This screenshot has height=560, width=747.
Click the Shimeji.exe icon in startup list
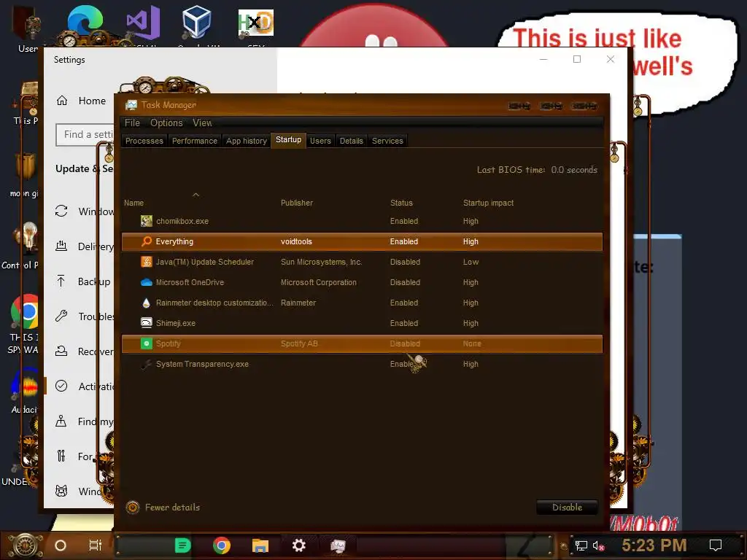click(146, 323)
